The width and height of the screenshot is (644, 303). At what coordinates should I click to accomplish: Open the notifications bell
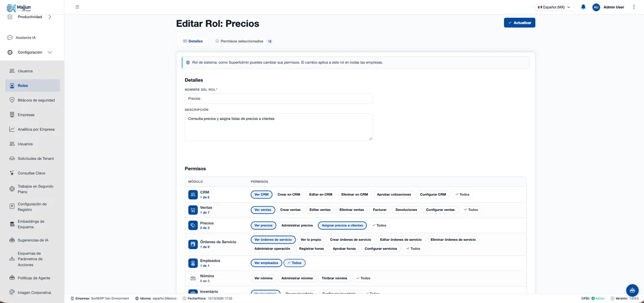pyautogui.click(x=583, y=7)
